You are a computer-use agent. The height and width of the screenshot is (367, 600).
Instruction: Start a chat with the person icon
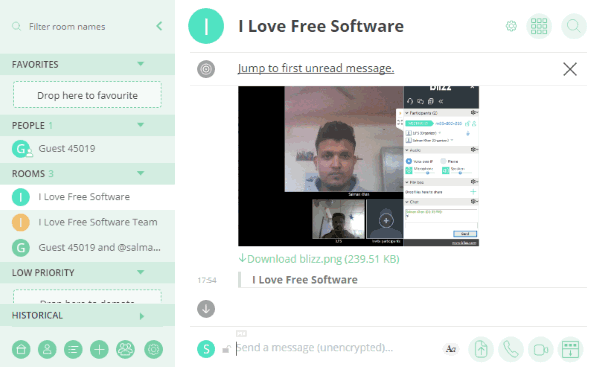pos(47,349)
